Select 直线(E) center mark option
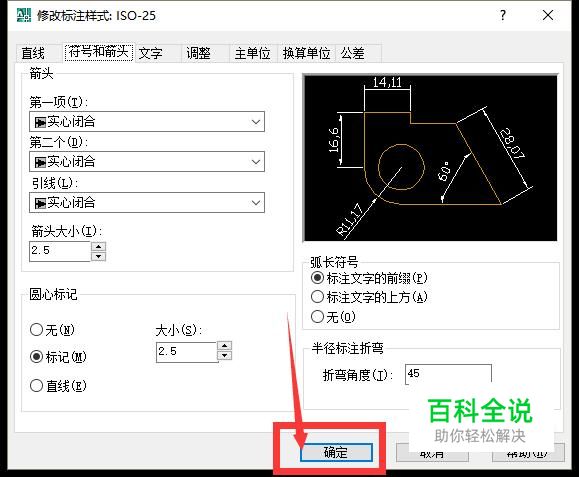 pyautogui.click(x=58, y=386)
